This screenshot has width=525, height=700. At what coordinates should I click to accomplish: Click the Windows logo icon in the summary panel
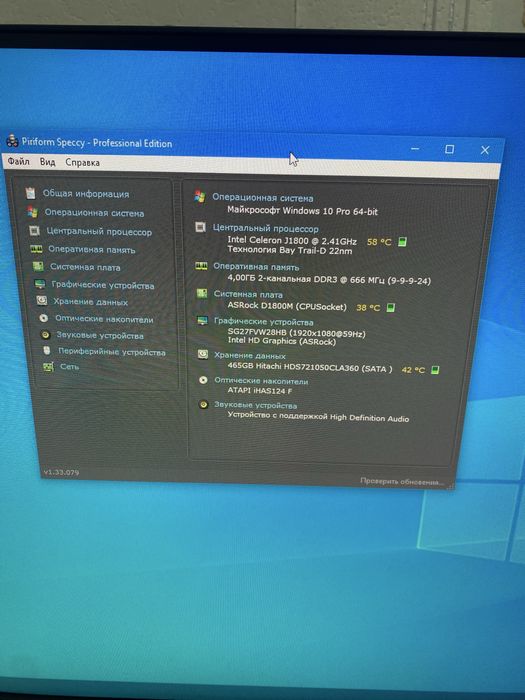200,196
